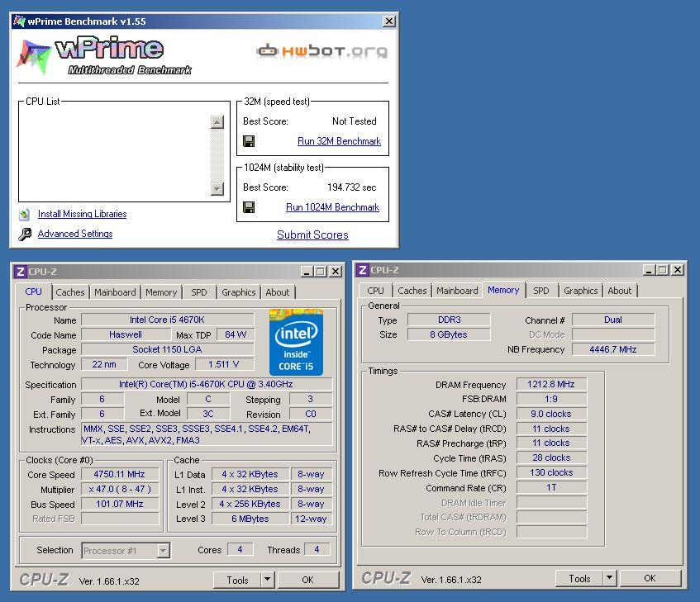Click Socket 1150 LGA package field
This screenshot has height=602, width=700.
(168, 349)
